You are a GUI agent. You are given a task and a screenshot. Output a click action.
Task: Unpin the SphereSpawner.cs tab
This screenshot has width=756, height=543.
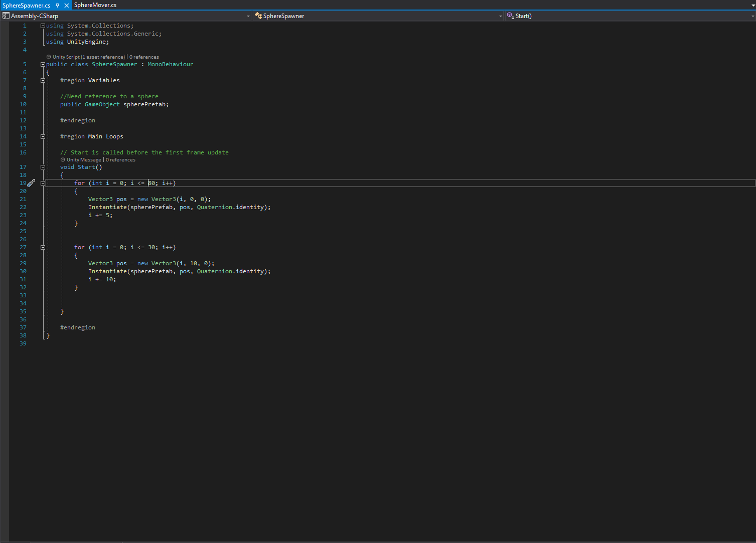(57, 5)
